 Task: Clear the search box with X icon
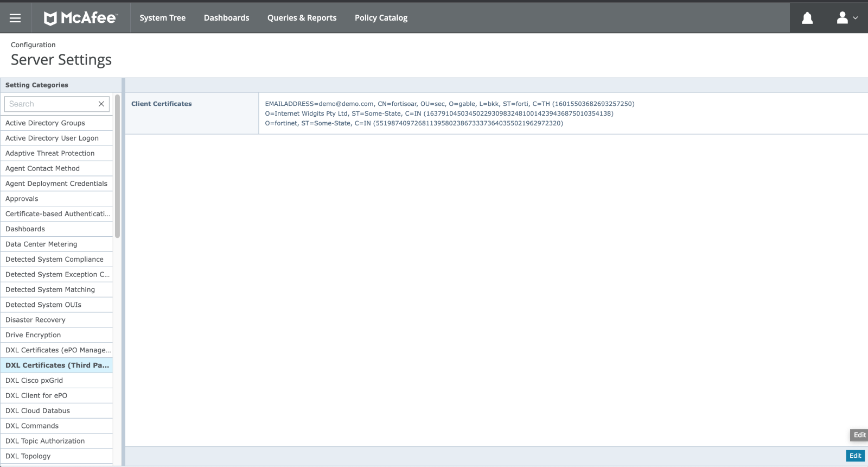click(101, 104)
